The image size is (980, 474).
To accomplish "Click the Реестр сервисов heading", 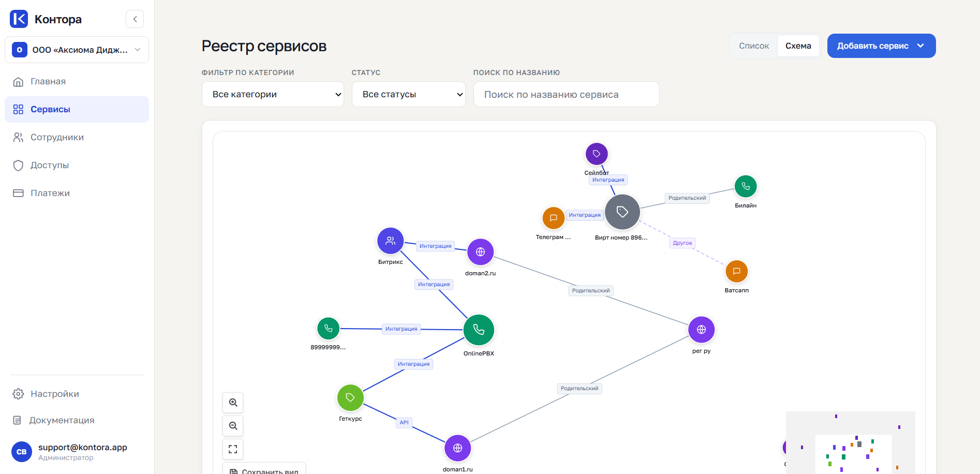I will (264, 46).
